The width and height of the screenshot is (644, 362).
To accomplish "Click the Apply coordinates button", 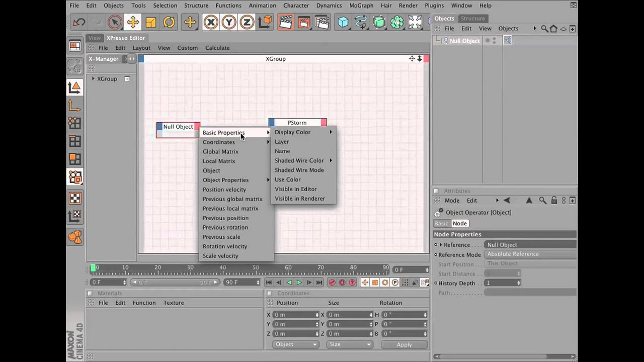I will (x=404, y=344).
